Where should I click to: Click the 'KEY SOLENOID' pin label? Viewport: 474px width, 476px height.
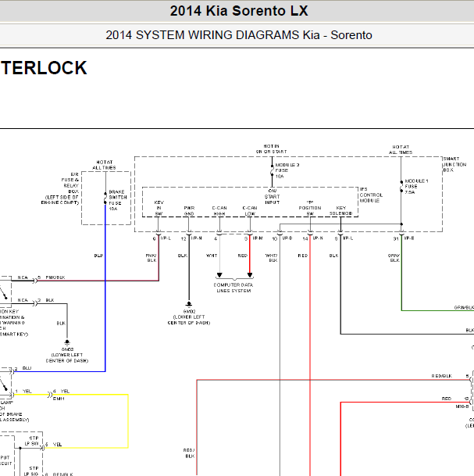(x=341, y=211)
